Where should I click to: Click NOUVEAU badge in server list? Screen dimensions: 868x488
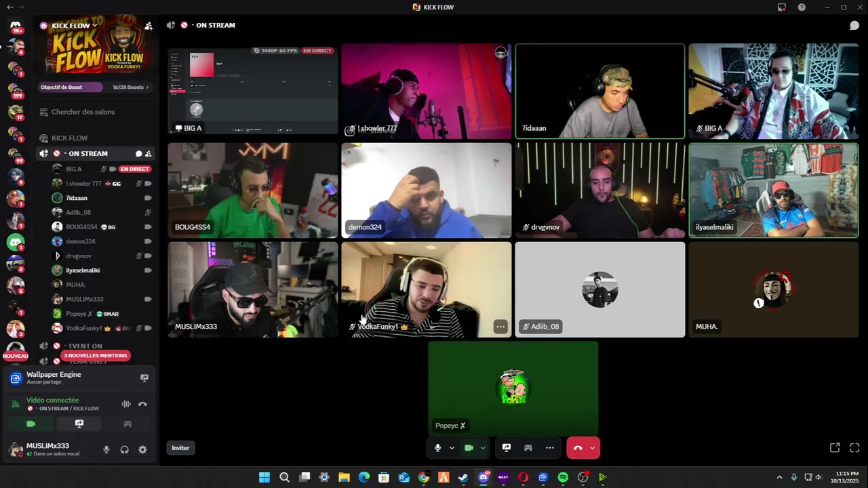16,356
